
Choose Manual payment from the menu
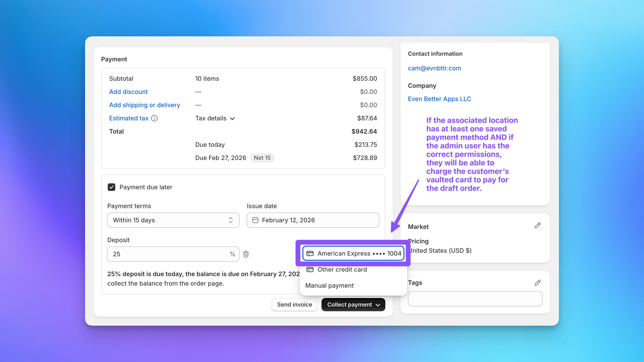pyautogui.click(x=329, y=285)
